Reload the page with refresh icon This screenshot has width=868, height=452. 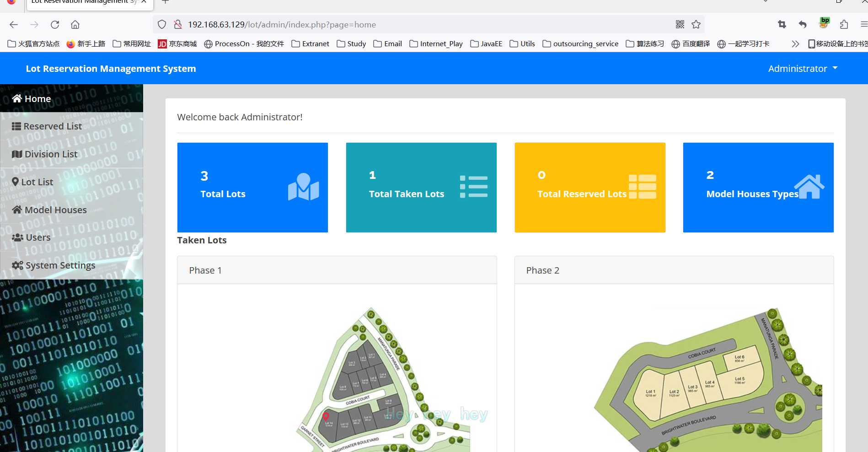point(55,25)
